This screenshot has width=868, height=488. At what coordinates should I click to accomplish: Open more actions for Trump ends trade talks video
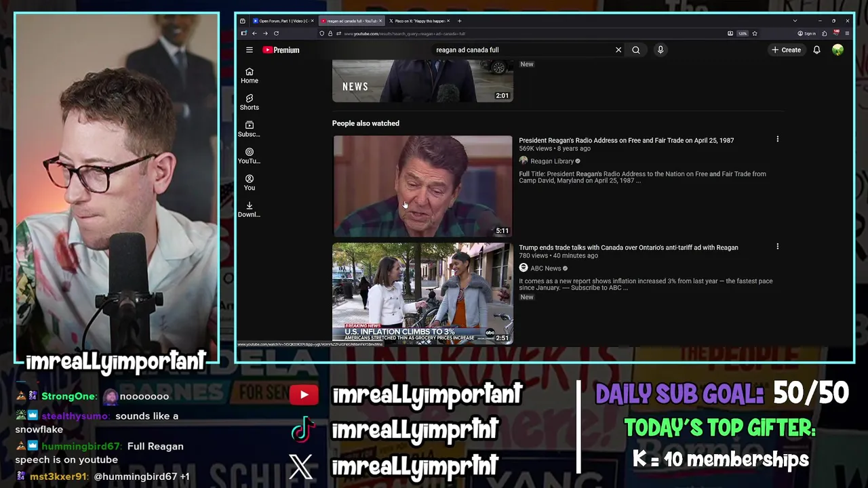[x=778, y=246]
